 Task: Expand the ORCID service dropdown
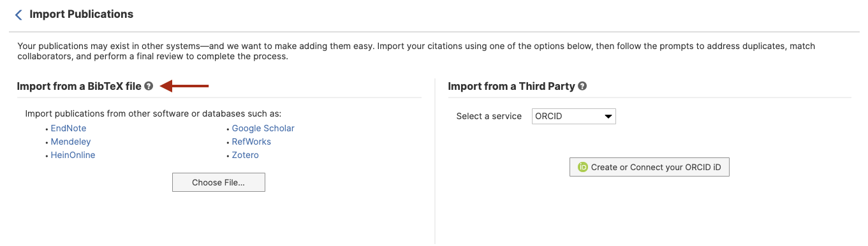pos(573,116)
